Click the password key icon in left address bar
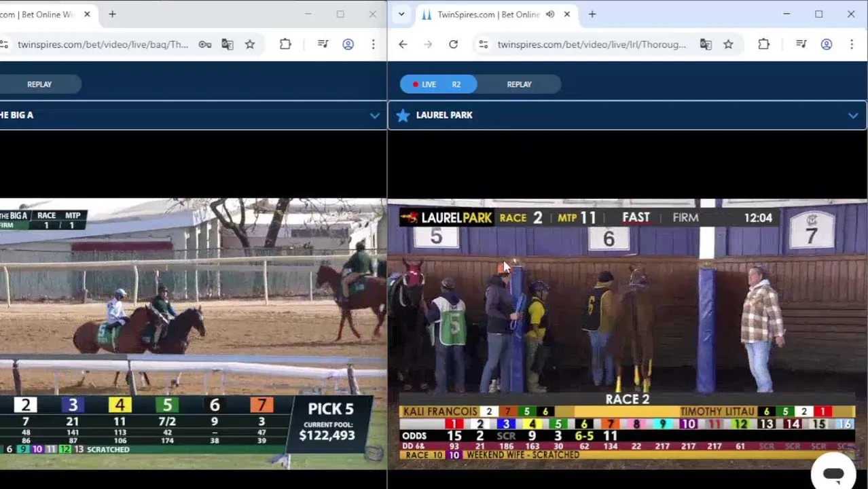This screenshot has width=868, height=489. pos(204,44)
